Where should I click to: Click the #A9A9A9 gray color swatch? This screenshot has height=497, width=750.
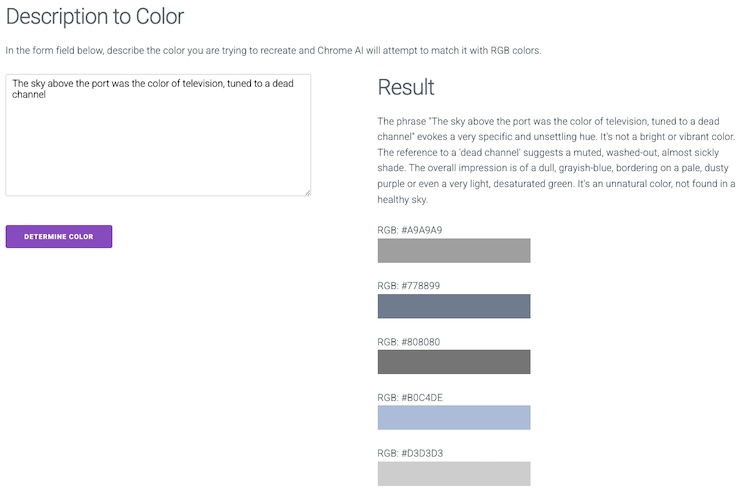point(454,251)
